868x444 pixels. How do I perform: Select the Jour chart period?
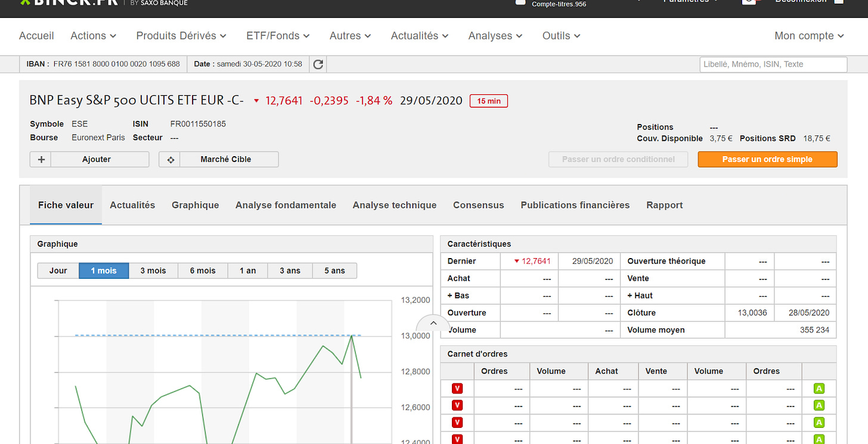point(58,271)
